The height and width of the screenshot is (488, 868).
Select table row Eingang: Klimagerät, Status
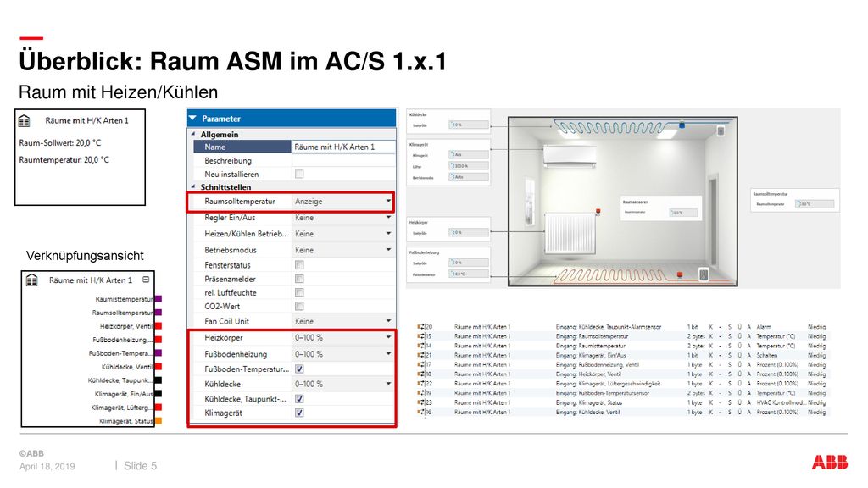[x=621, y=402]
